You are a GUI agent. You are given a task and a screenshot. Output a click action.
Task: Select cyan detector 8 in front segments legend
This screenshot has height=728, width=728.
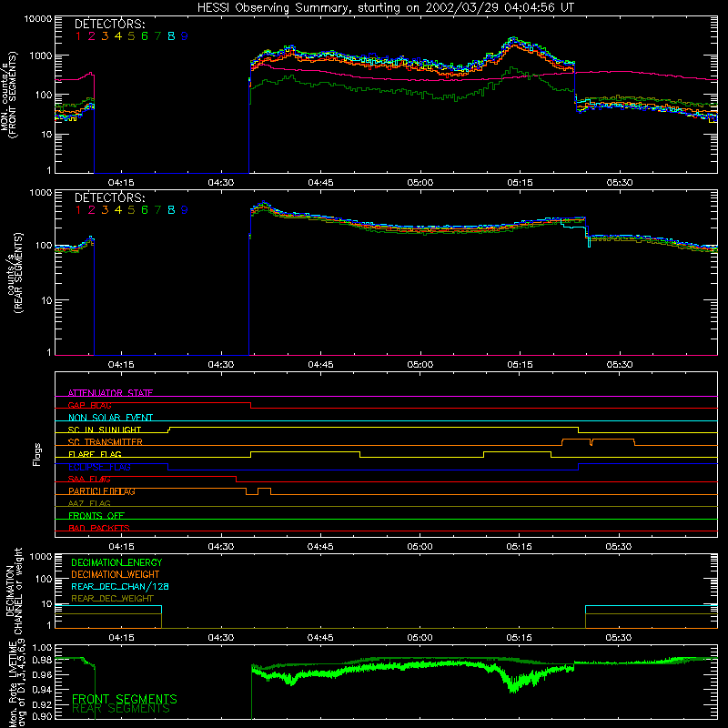tap(171, 35)
